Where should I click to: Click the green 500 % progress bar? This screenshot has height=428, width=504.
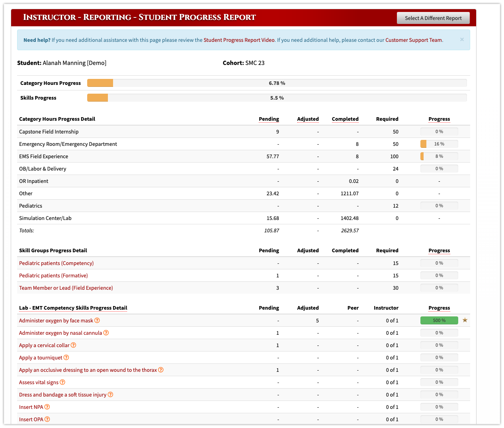[x=439, y=320]
